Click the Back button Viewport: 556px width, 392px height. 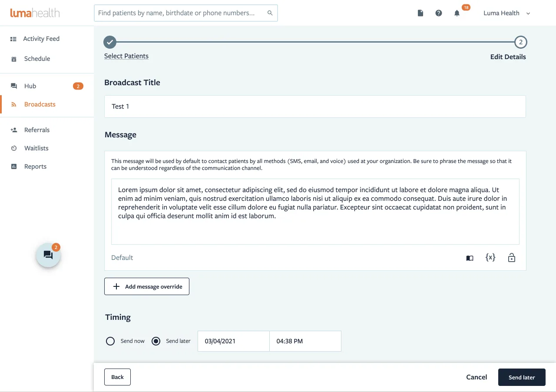pos(117,377)
